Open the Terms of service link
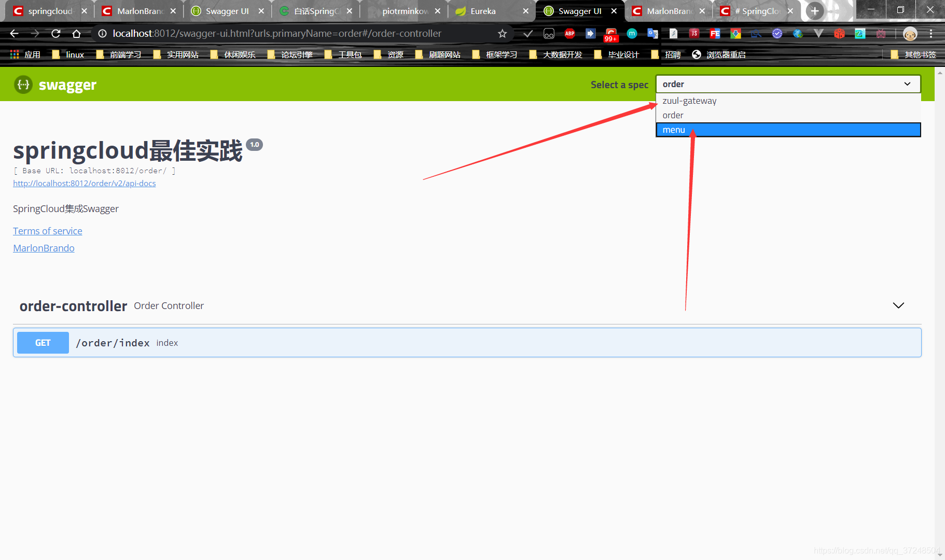 click(x=48, y=231)
